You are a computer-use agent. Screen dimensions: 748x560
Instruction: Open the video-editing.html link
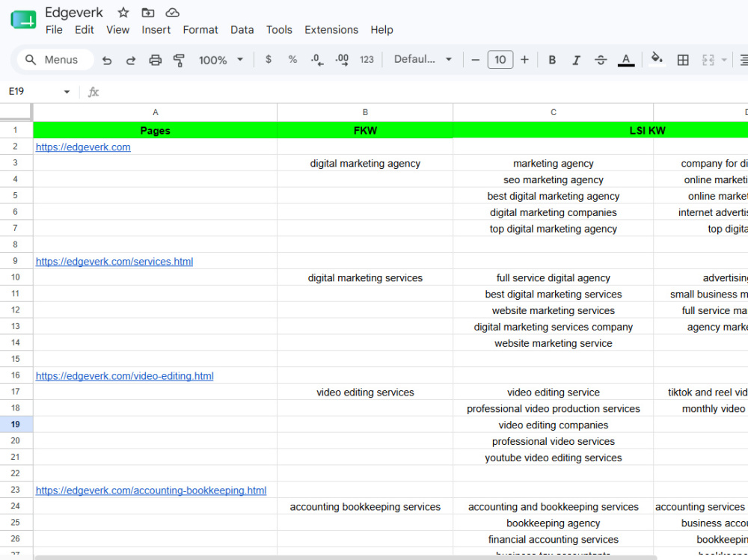[124, 376]
